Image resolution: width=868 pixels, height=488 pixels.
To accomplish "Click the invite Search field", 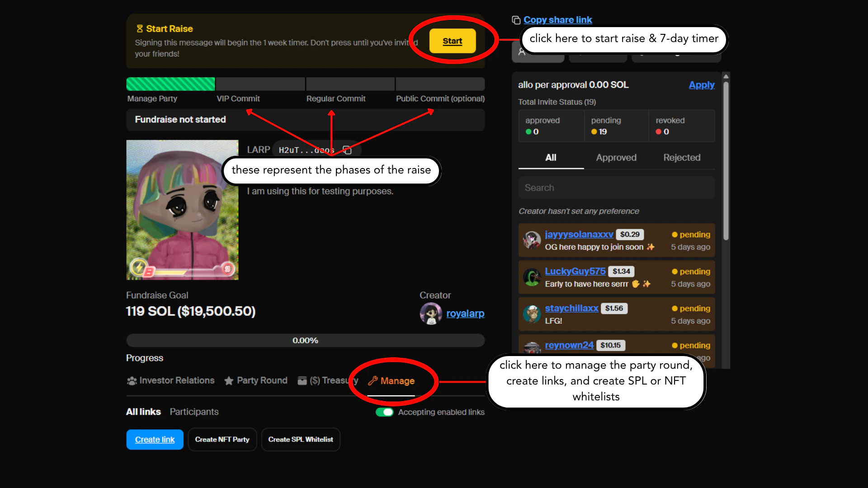I will 616,188.
